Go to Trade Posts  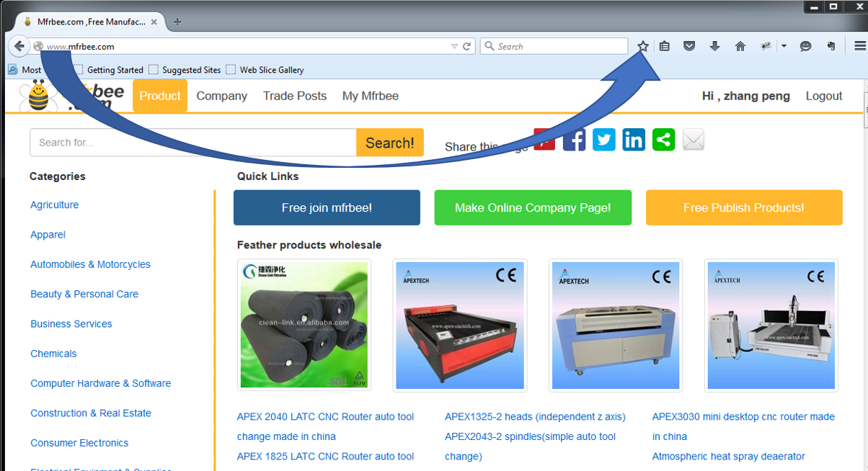coord(295,96)
